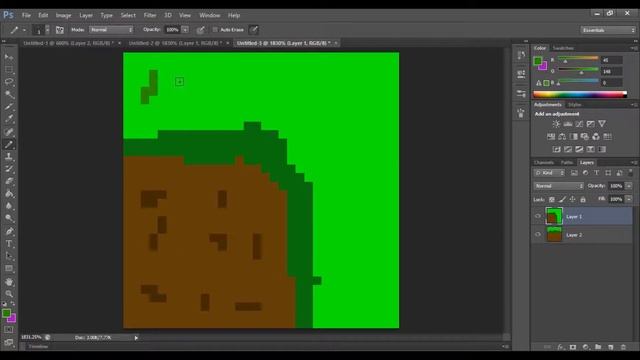Open the Filter menu
The width and height of the screenshot is (640, 360).
[x=150, y=15]
